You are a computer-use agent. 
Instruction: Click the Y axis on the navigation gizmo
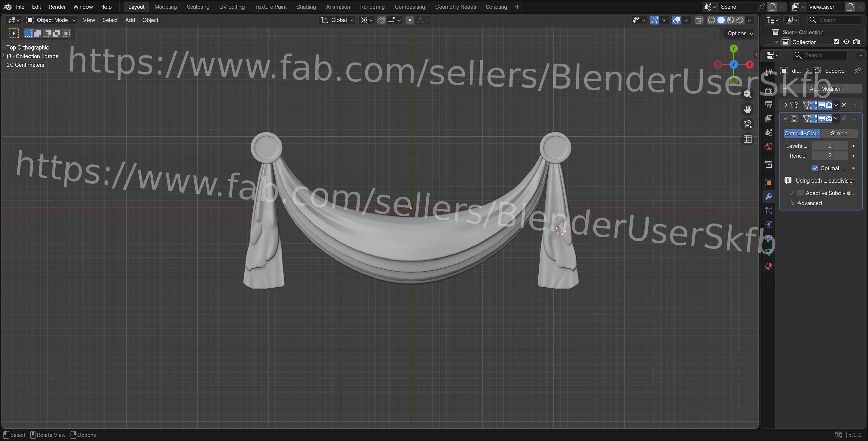click(734, 49)
